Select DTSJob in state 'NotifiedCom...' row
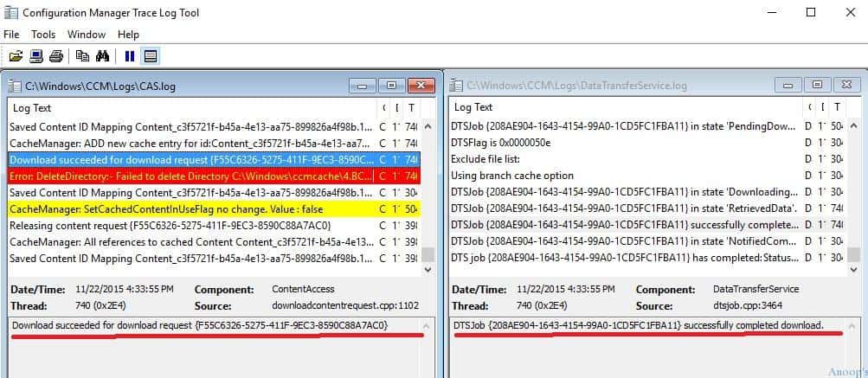This screenshot has height=378, width=868. click(647, 241)
